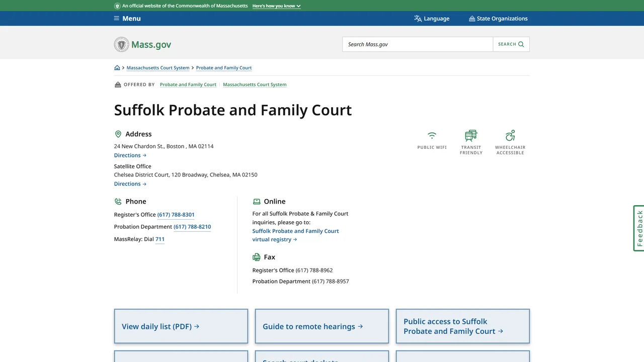Open the Probate and Family Court breadcrumb
Image resolution: width=644 pixels, height=362 pixels.
224,68
